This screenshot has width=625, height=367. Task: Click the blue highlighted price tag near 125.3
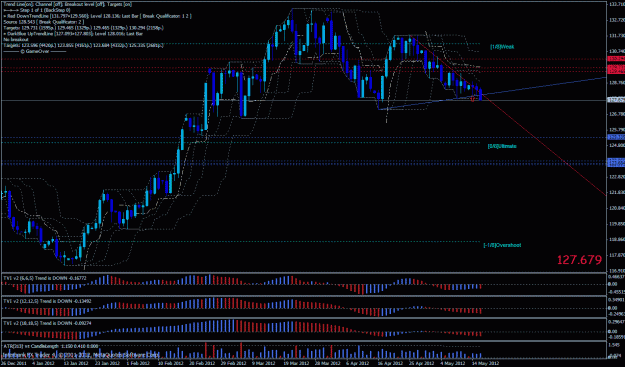click(616, 137)
